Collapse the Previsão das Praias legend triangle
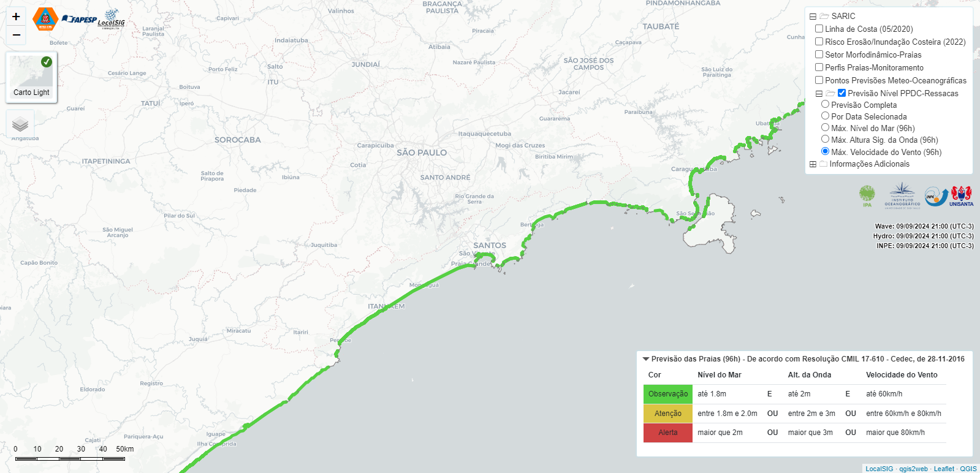Screen dimensions: 980x473 pos(645,359)
